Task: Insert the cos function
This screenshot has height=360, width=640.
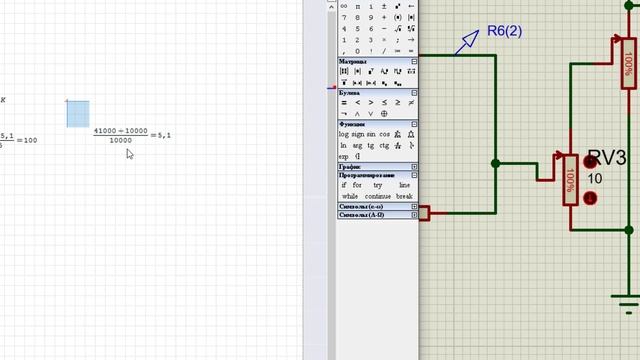Action: click(384, 134)
